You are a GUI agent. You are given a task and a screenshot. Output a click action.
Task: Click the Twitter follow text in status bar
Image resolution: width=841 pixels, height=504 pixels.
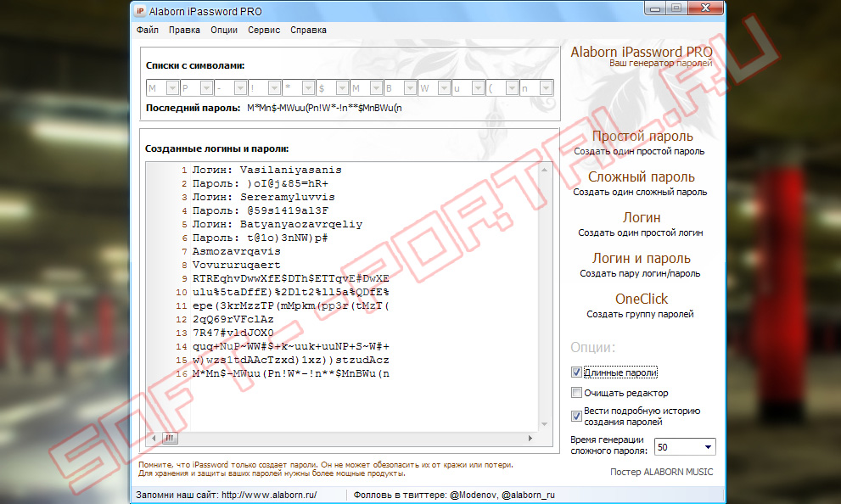coord(454,495)
